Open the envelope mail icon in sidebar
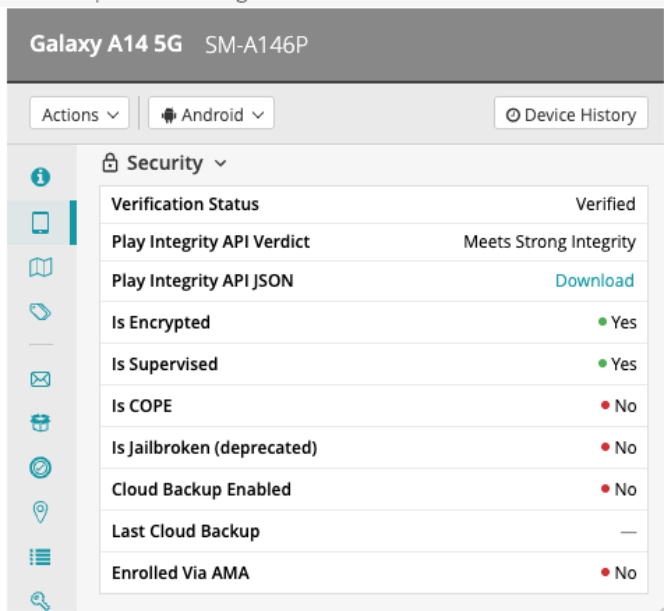Image resolution: width=664 pixels, height=611 pixels. tap(40, 379)
